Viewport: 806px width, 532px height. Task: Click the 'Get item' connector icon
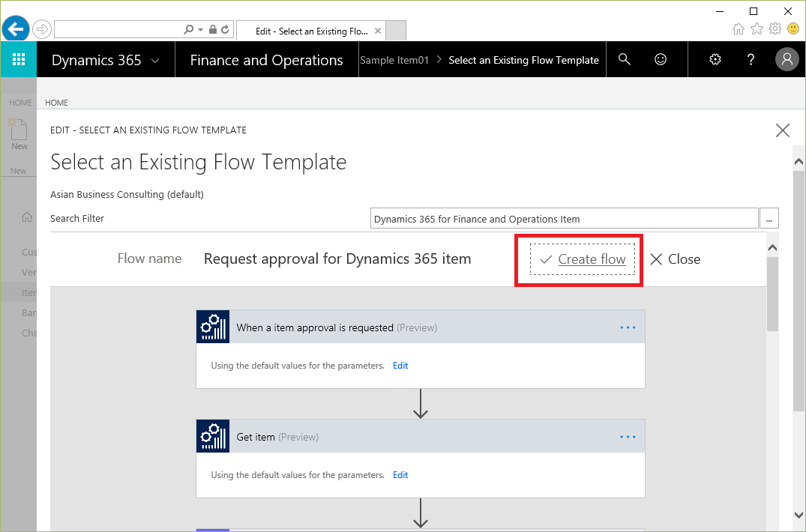(213, 436)
